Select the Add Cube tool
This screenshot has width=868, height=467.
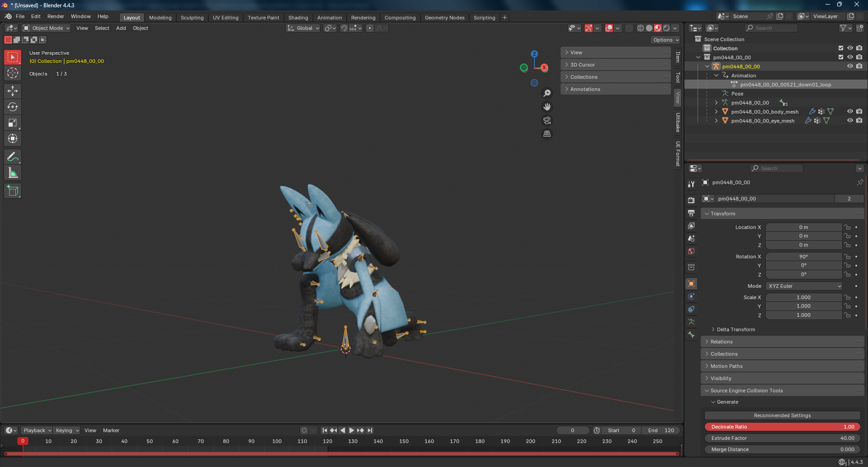tap(13, 191)
